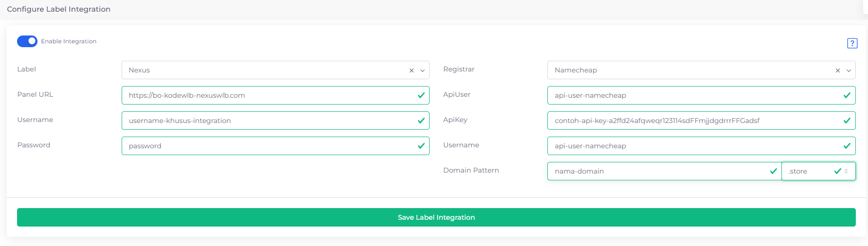The image size is (868, 246).
Task: Click the Password field validation checkmark
Action: click(421, 146)
